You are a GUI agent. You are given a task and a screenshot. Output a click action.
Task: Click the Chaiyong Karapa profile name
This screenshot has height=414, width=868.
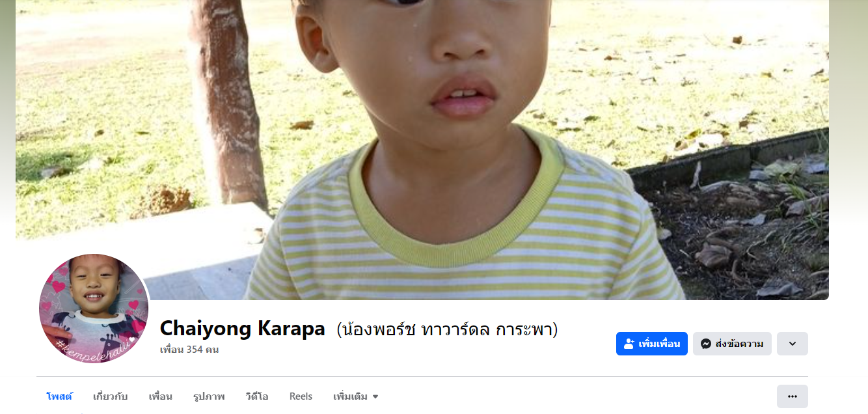242,329
